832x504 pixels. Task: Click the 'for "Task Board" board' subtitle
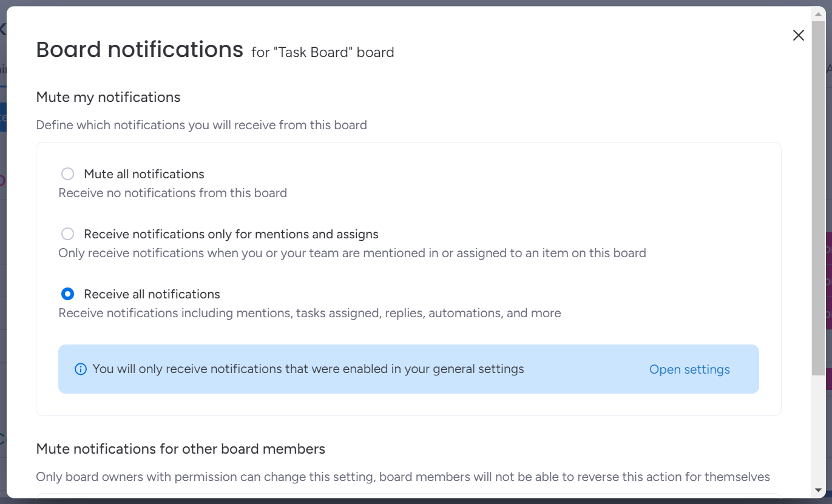coord(322,52)
